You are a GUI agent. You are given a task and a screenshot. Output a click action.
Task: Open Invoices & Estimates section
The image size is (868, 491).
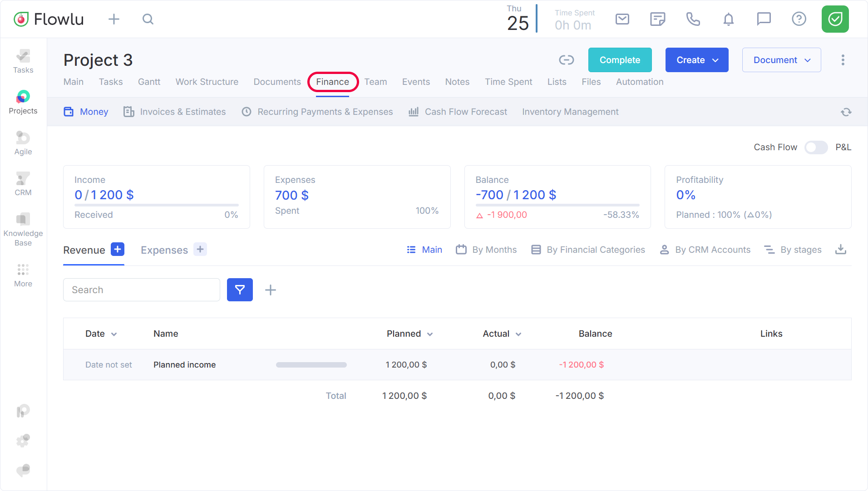(x=174, y=112)
